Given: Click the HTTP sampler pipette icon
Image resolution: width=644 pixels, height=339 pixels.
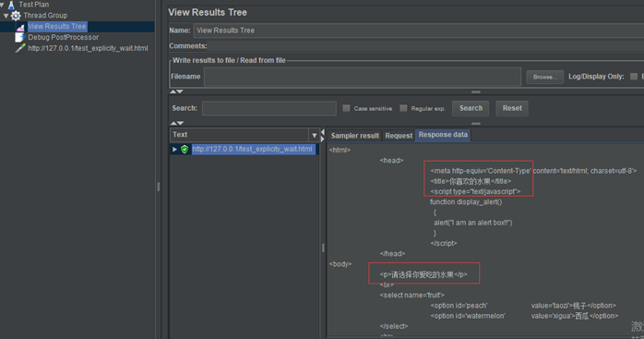Looking at the screenshot, I should pos(19,48).
